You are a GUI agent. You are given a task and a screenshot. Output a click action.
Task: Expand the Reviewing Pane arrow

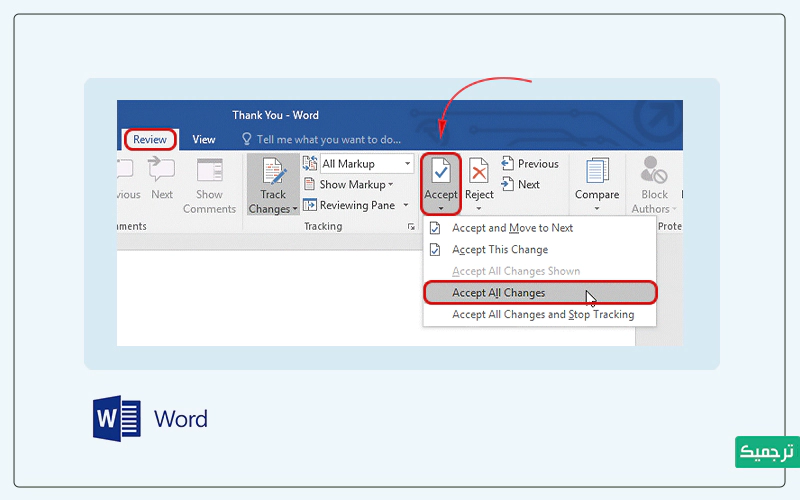click(406, 205)
